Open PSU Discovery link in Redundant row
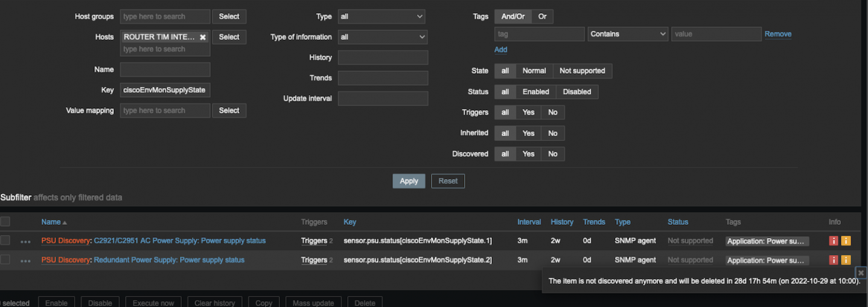This screenshot has height=307, width=868. click(65, 260)
